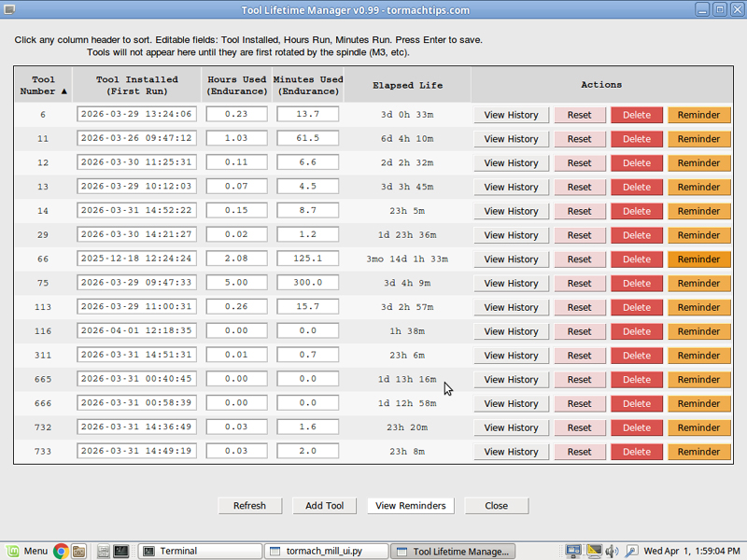Click the show desktop panel icon
The height and width of the screenshot is (560, 747).
point(104,551)
